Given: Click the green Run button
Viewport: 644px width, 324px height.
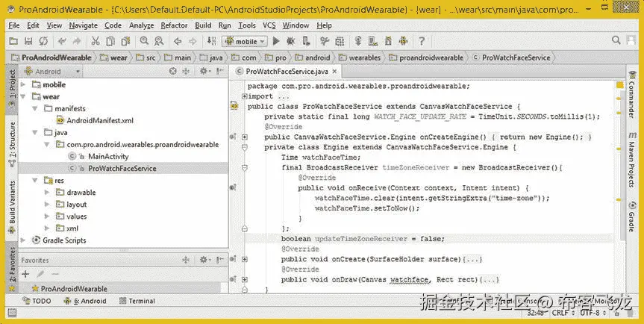Looking at the screenshot, I should coord(276,41).
